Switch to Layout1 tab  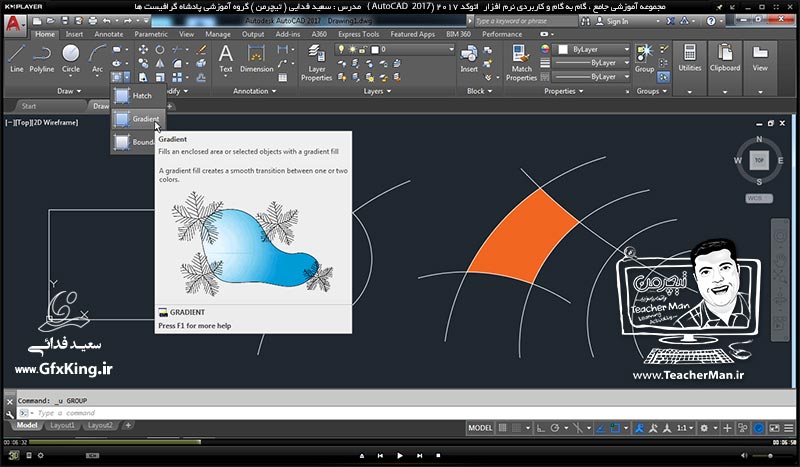click(x=62, y=425)
